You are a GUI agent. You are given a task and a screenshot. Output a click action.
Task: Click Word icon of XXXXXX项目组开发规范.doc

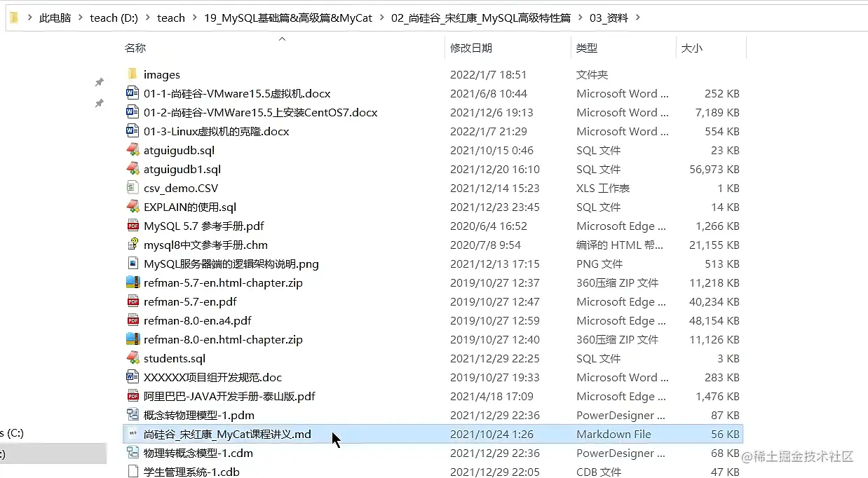click(133, 377)
